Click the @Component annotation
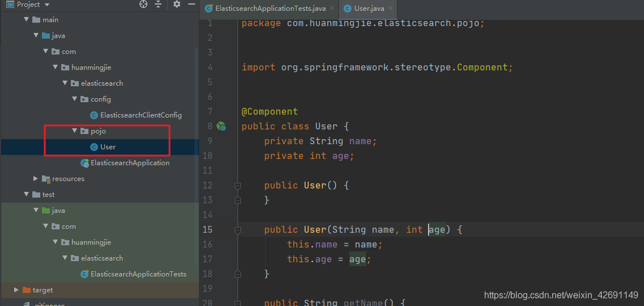 [269, 112]
